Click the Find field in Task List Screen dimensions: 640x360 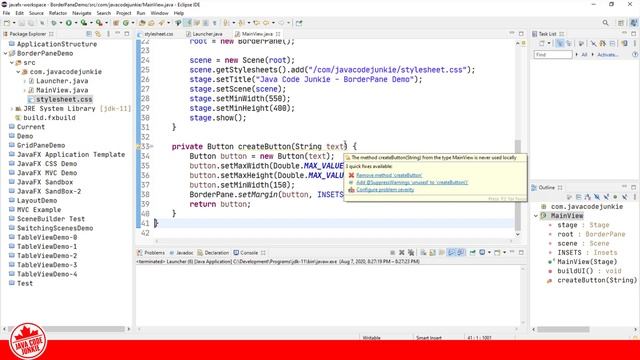553,54
